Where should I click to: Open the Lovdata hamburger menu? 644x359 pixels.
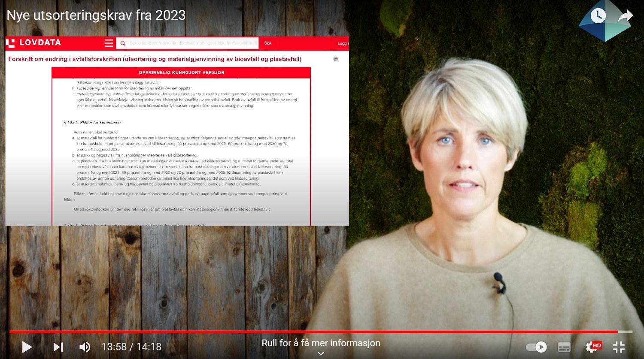click(109, 43)
